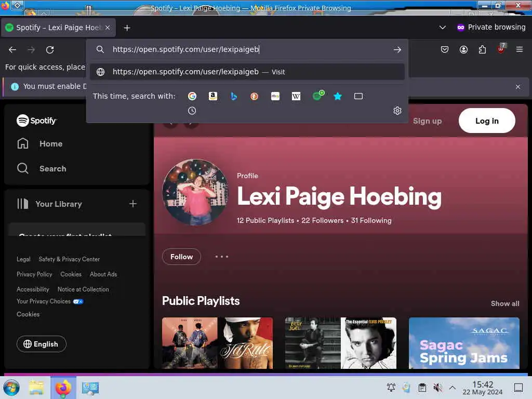532x399 pixels.
Task: Show all public playlists
Action: point(505,303)
